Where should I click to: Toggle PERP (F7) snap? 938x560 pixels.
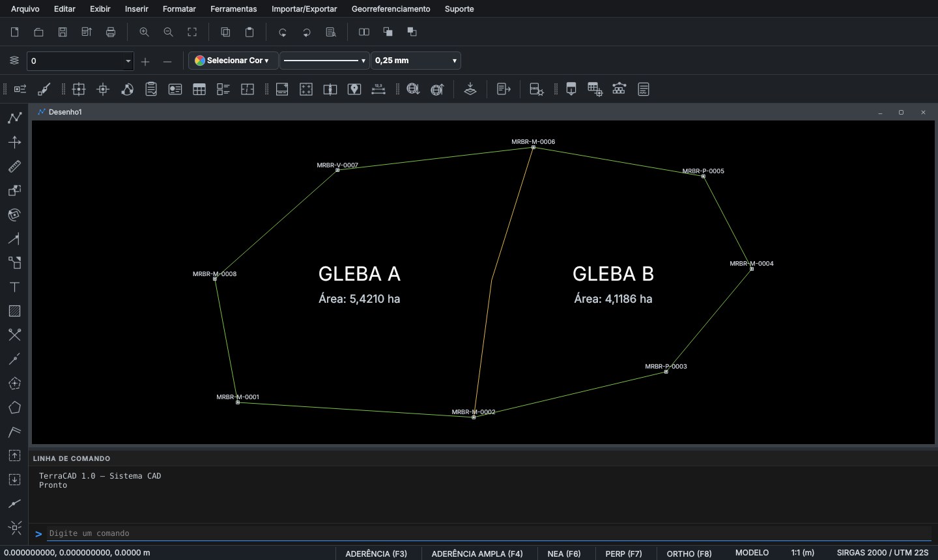tap(623, 553)
